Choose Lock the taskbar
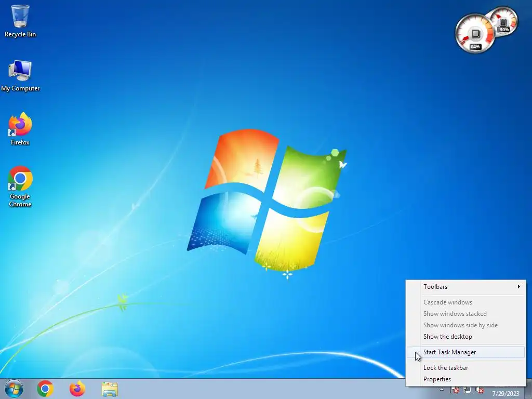Screen dimensions: 532x399 pos(466,368)
